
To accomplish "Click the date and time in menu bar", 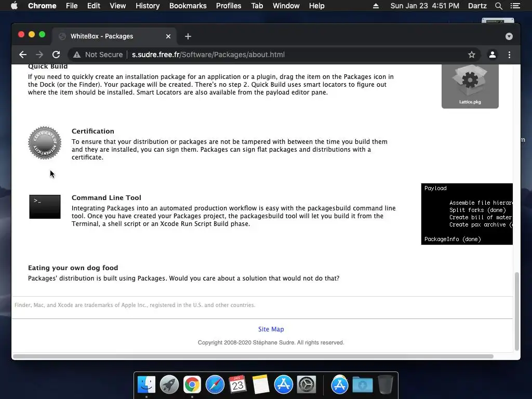I will [425, 6].
